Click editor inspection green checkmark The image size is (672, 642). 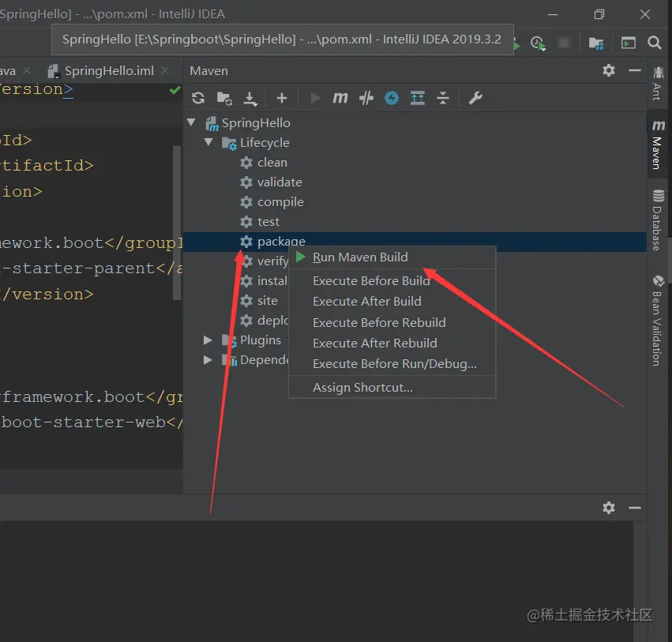pos(175,90)
